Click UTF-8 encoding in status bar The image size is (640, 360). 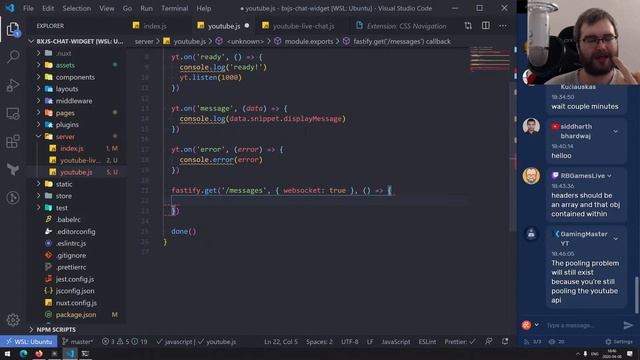[349, 342]
